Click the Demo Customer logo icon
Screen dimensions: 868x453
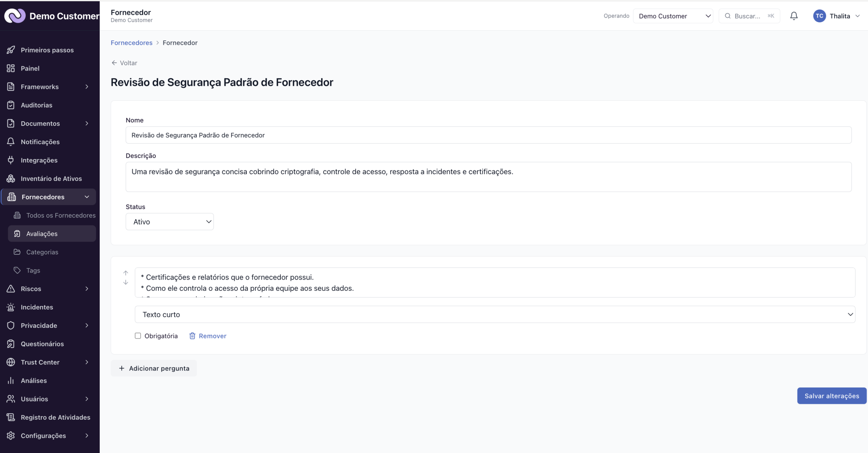15,16
